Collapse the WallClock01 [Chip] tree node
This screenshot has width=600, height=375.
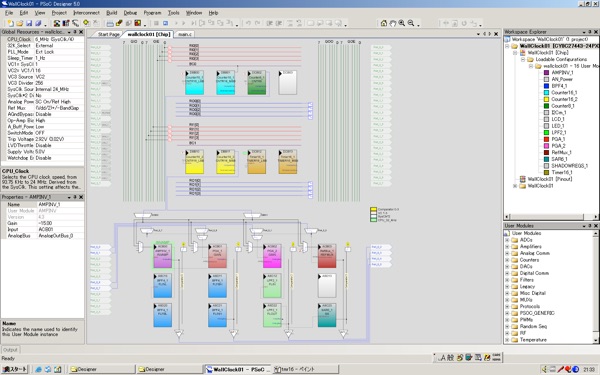[515, 53]
